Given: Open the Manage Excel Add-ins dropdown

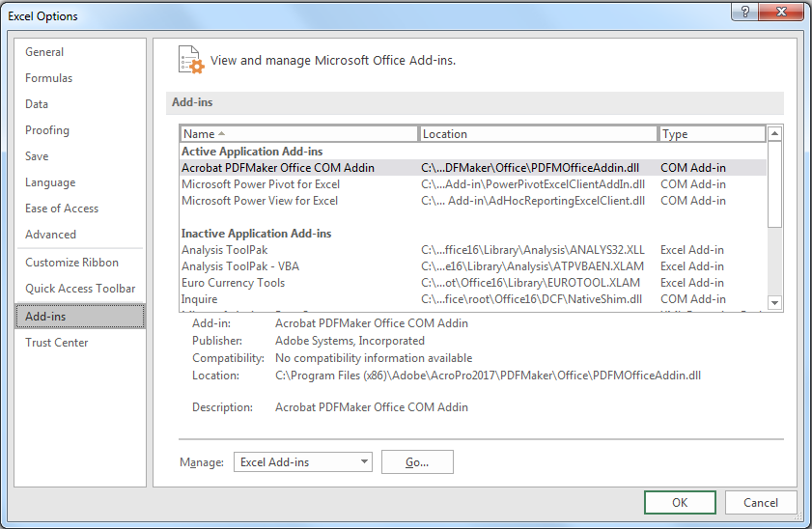Looking at the screenshot, I should [303, 461].
